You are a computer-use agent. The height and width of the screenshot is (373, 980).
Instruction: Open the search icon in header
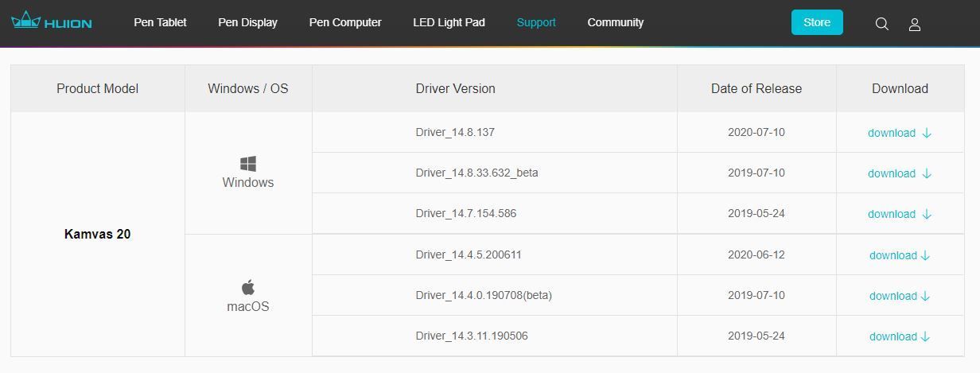coord(881,24)
